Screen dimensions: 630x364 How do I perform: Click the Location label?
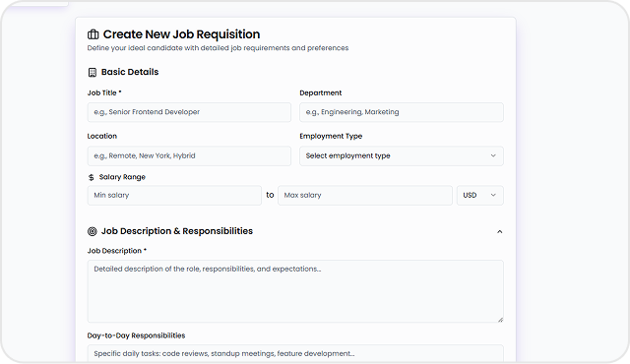(x=102, y=136)
